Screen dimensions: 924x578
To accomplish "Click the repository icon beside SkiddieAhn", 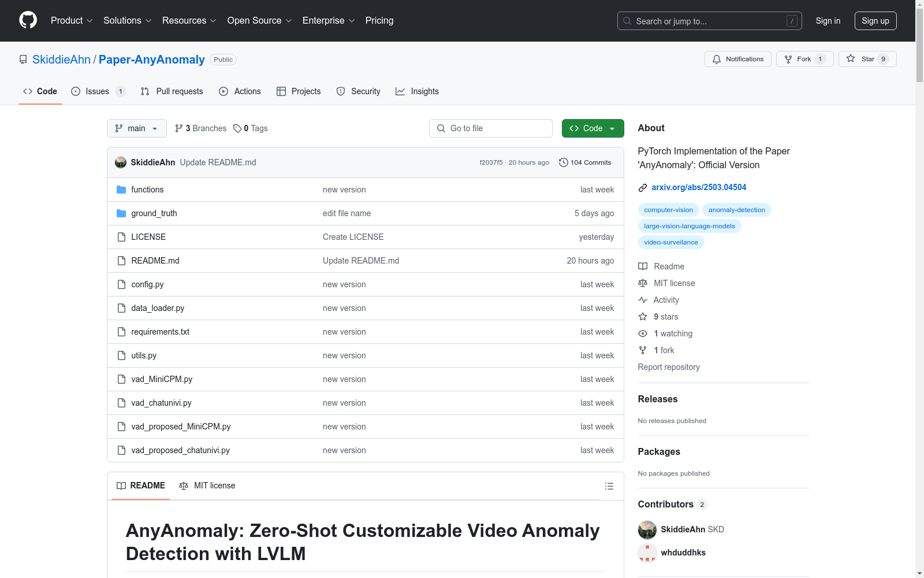I will point(23,60).
